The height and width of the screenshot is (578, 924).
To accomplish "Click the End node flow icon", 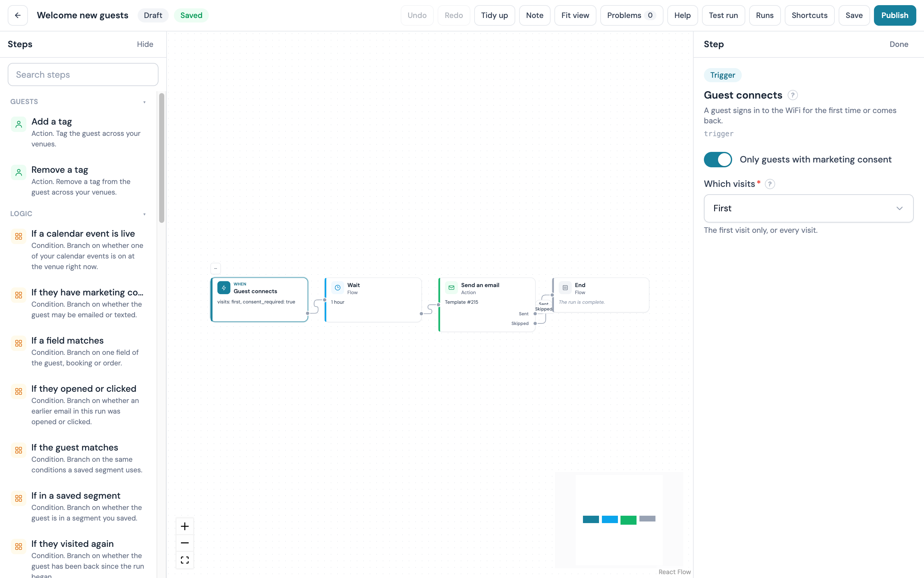I will pyautogui.click(x=565, y=287).
